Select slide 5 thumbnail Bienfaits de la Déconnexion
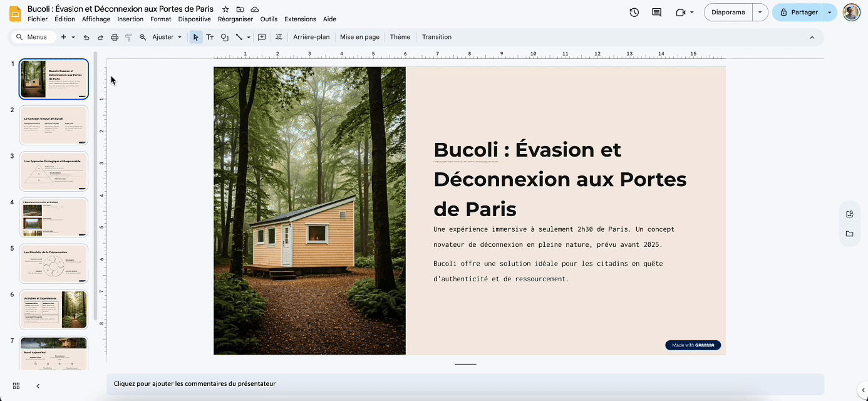 pyautogui.click(x=54, y=263)
